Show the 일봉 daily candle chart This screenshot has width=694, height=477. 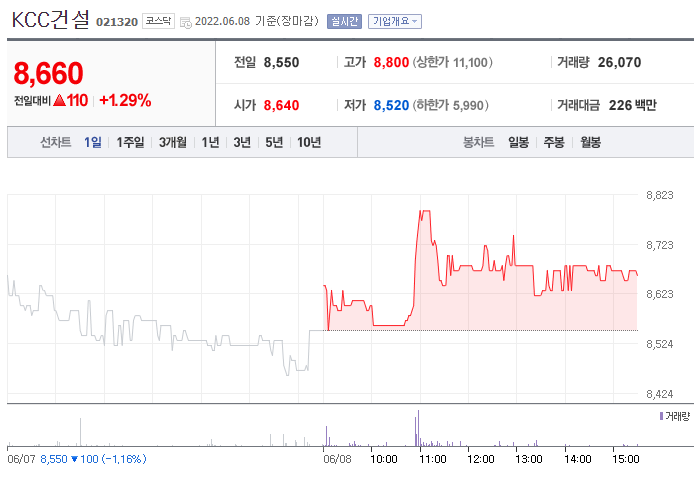pyautogui.click(x=518, y=142)
